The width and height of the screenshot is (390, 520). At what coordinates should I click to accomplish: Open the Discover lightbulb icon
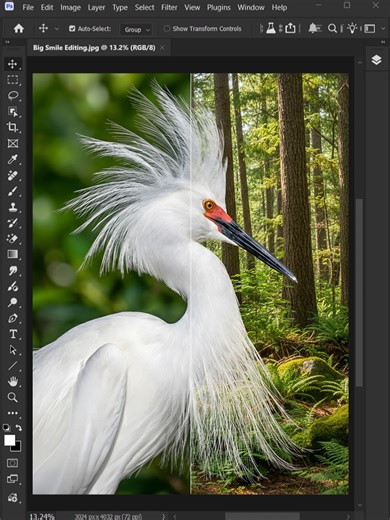coord(352,28)
